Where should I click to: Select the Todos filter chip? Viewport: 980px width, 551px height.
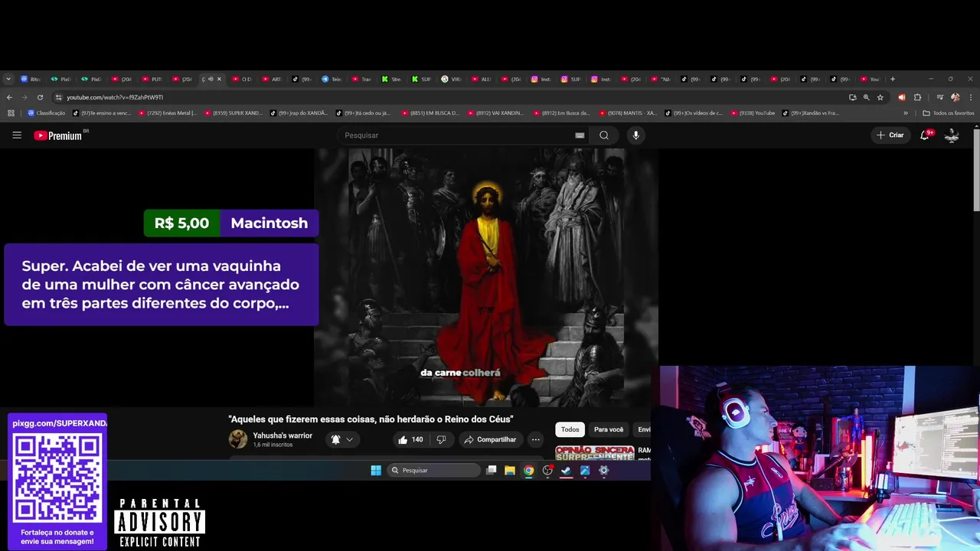tap(570, 429)
